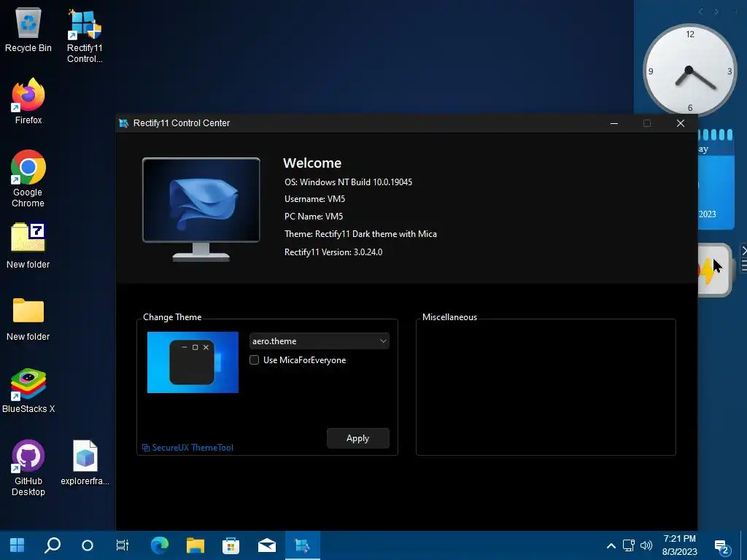Open the notification center icon
Image resolution: width=747 pixels, height=560 pixels.
coord(722,547)
